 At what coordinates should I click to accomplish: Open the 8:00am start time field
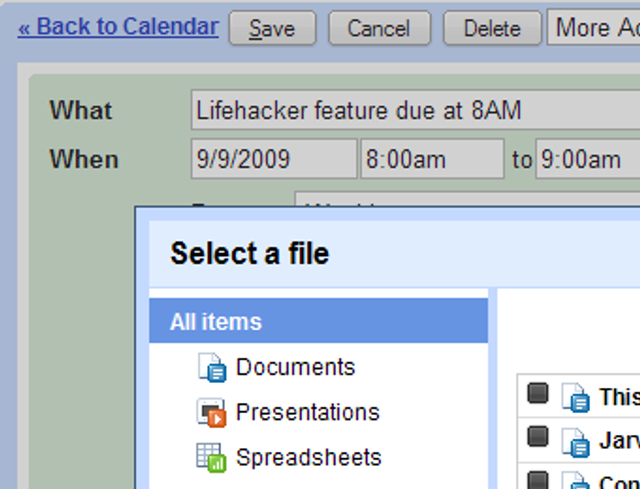click(x=432, y=159)
